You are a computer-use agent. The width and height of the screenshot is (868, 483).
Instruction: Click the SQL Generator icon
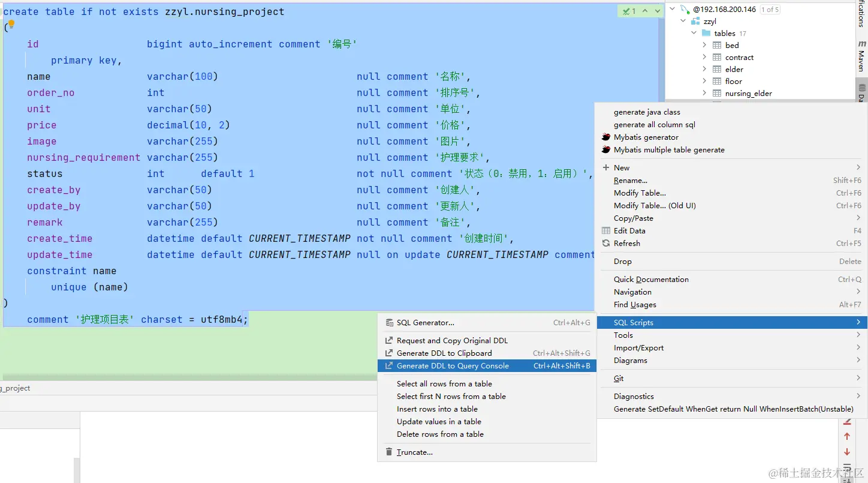389,323
